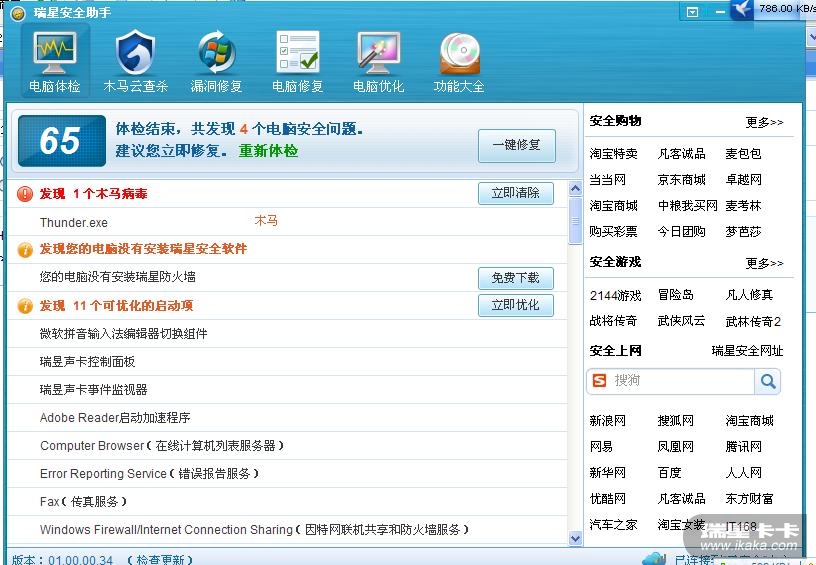This screenshot has height=565, width=816.
Task: Click the results list scrollbar thumb
Action: pos(575,221)
